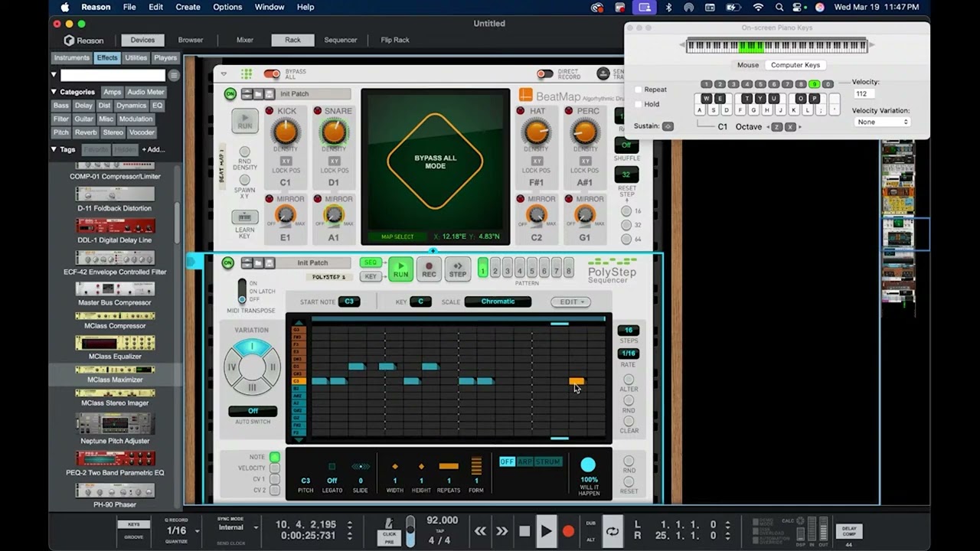Click the PolyStep ALTER round button
The width and height of the screenshot is (980, 551).
click(x=629, y=380)
